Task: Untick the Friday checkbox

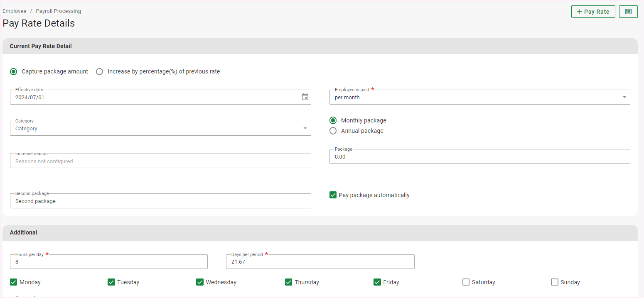Action: tap(377, 282)
